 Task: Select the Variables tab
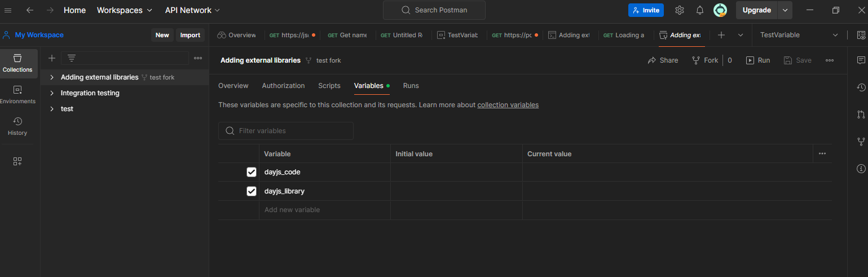point(372,86)
